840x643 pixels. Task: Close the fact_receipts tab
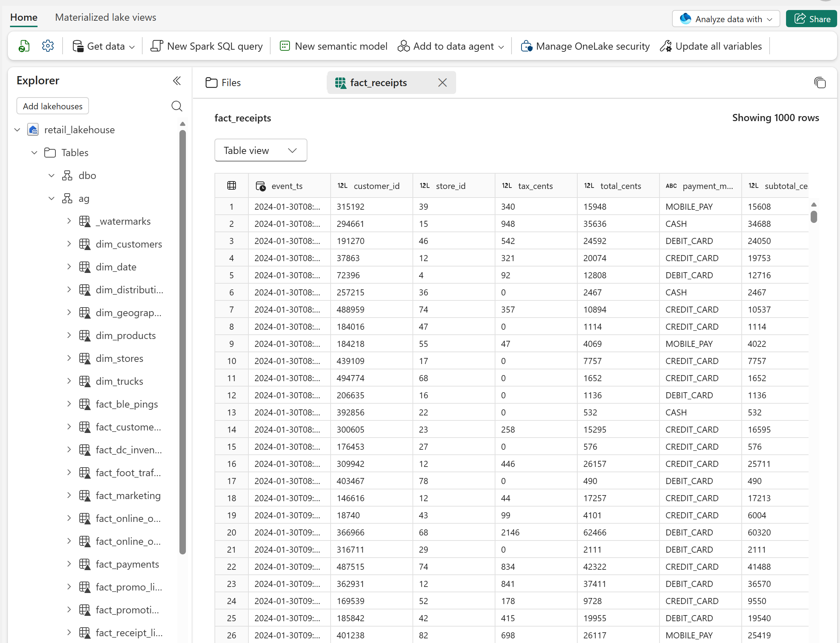[443, 83]
